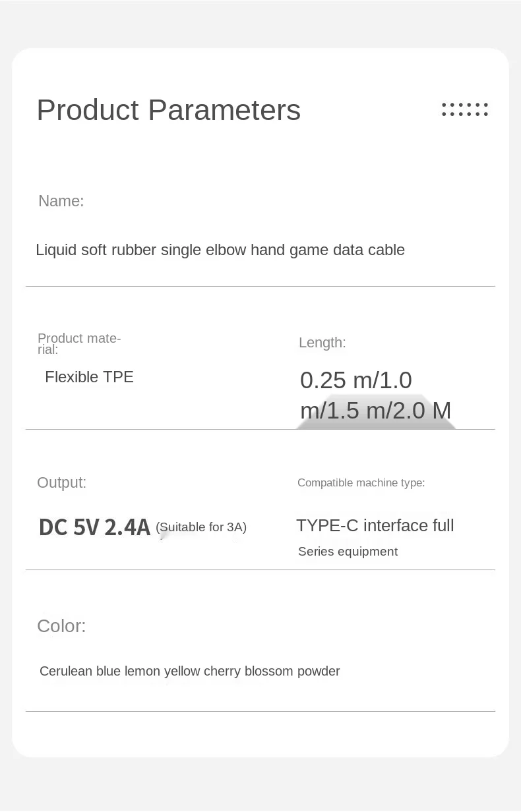Screen dimensions: 521x812
Task: Select the Product material label
Action: 79,343
